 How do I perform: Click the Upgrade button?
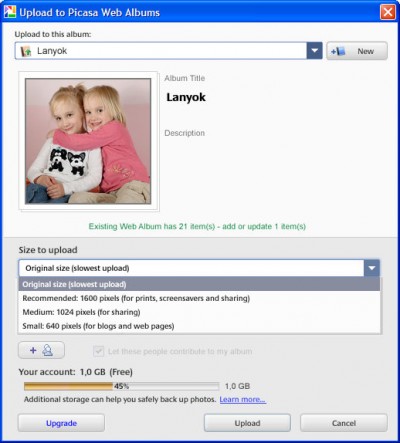pyautogui.click(x=61, y=423)
